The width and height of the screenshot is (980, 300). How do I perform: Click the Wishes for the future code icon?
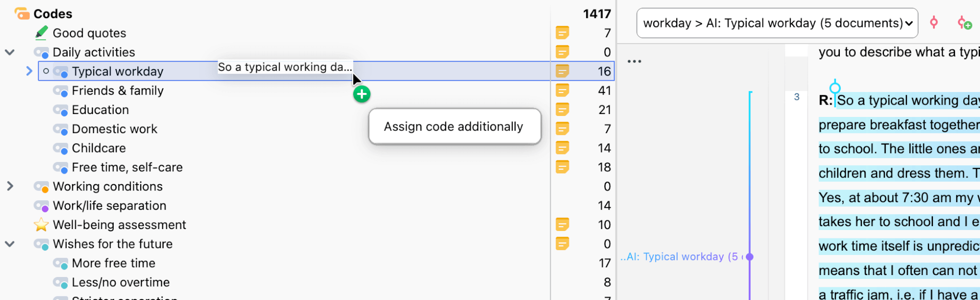[41, 244]
